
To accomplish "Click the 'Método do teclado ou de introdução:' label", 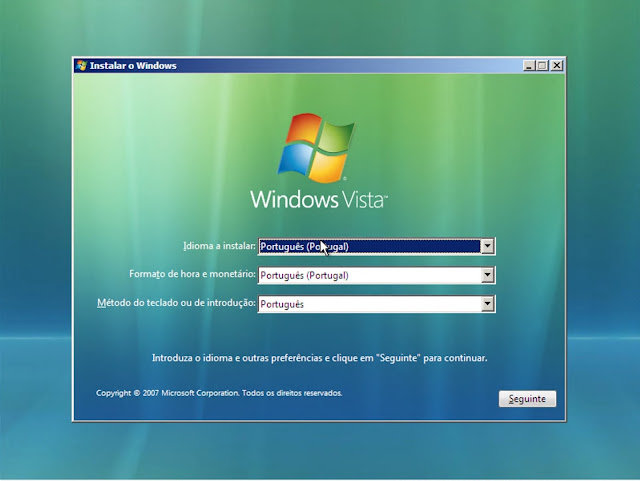I will pos(176,303).
